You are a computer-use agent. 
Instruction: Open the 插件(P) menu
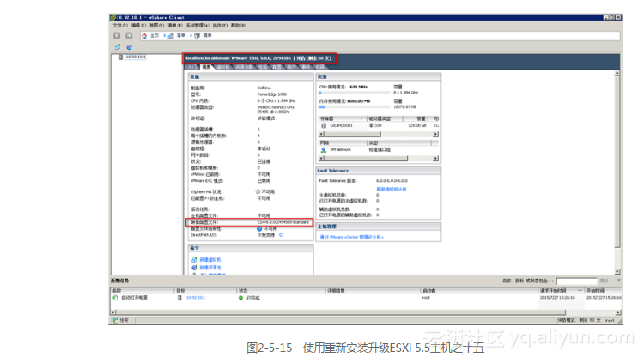pos(220,26)
